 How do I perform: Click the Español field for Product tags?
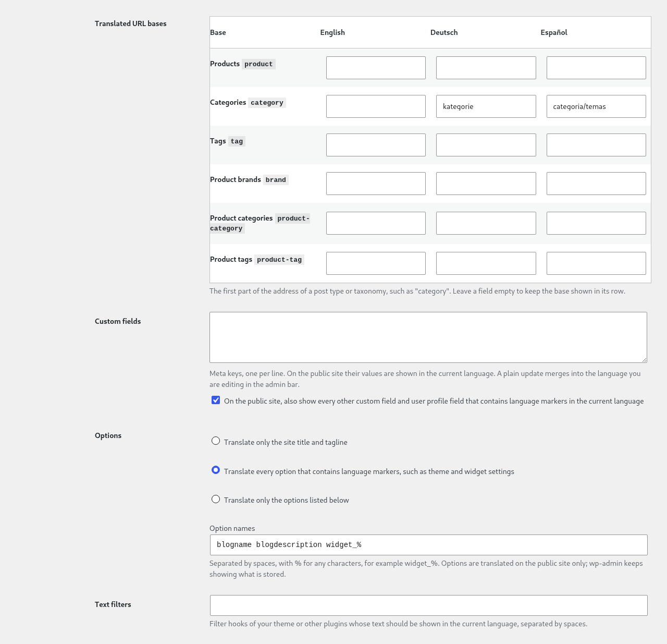pyautogui.click(x=596, y=263)
